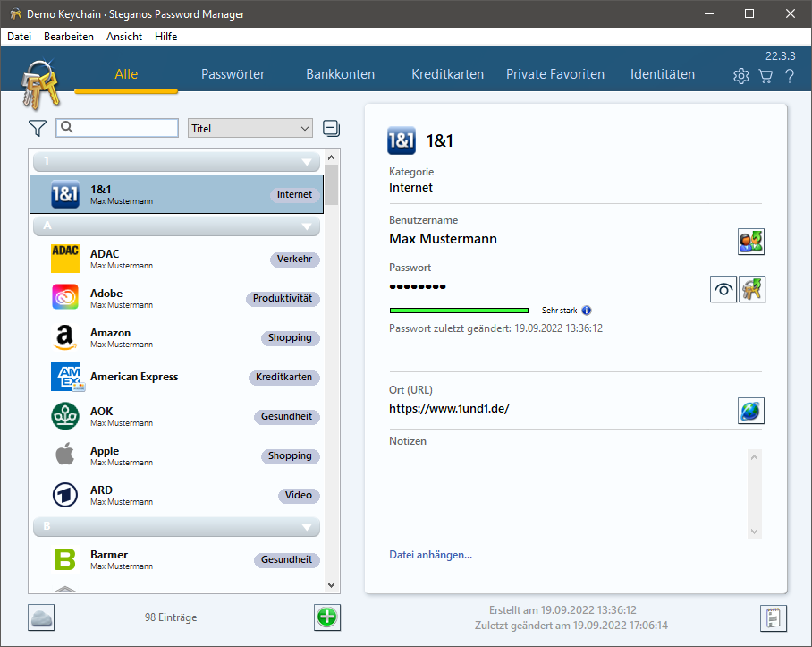Click the username Max Mustermann in details
The width and height of the screenshot is (812, 647).
pyautogui.click(x=443, y=239)
